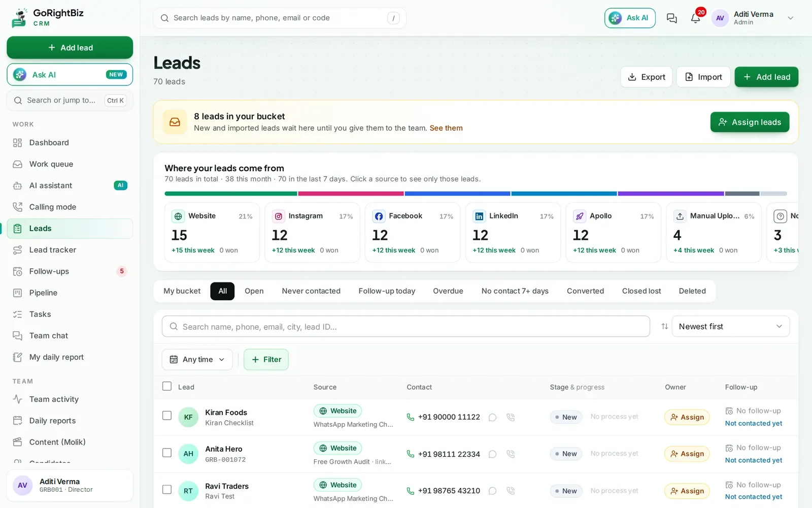Open the Dashboard sidebar item

tap(70, 143)
